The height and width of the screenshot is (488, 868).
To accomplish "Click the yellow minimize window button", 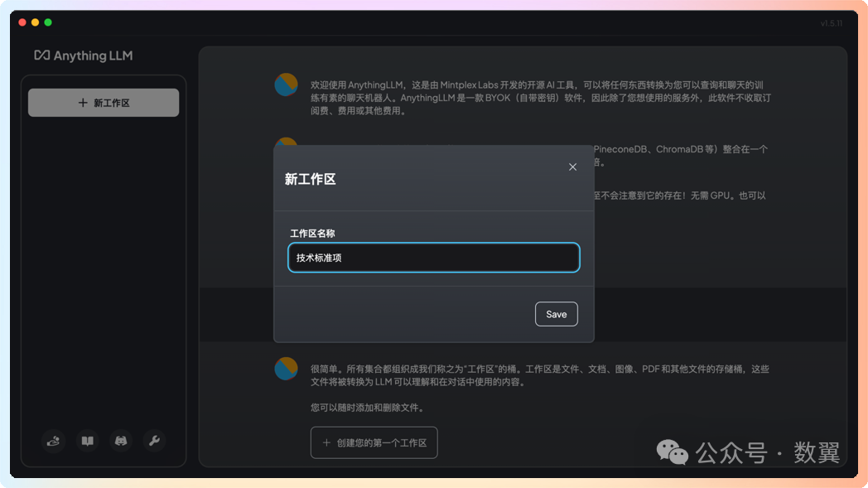I will pyautogui.click(x=35, y=22).
